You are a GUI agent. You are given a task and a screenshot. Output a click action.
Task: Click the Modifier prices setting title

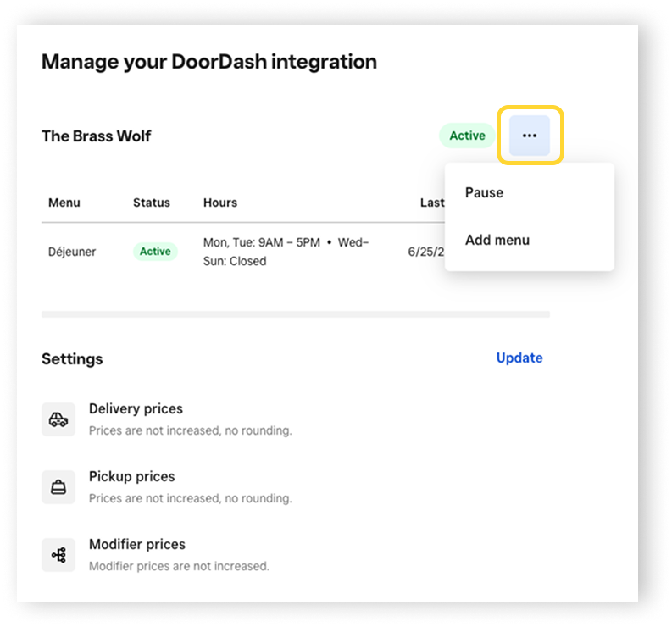point(137,544)
